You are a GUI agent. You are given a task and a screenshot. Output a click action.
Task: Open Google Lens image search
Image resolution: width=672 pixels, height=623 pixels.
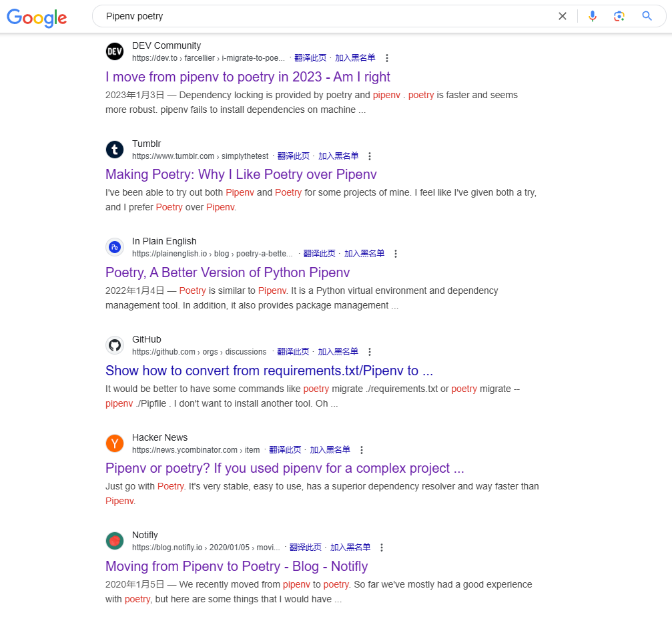(x=619, y=16)
